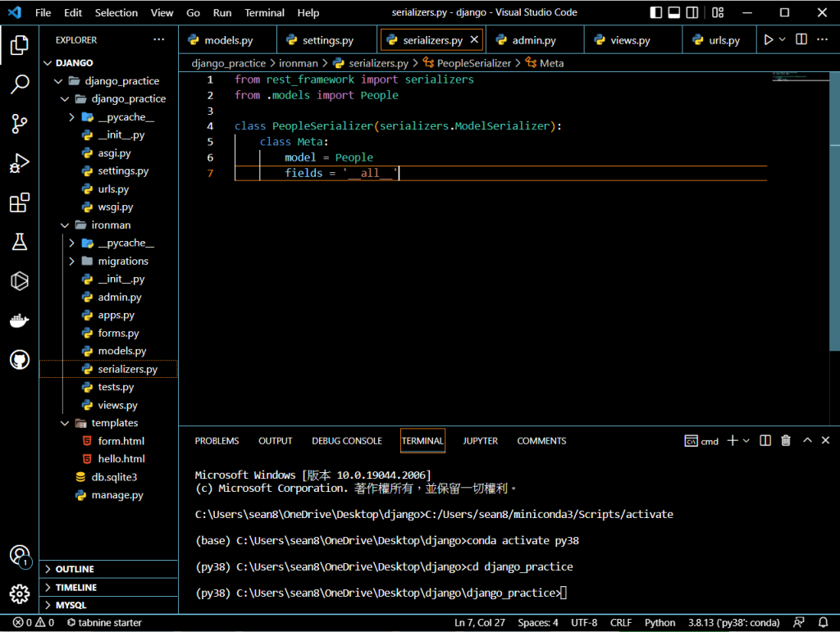Screen dimensions: 840x632
Task: Maximize terminal panel with the up chevron
Action: point(806,441)
